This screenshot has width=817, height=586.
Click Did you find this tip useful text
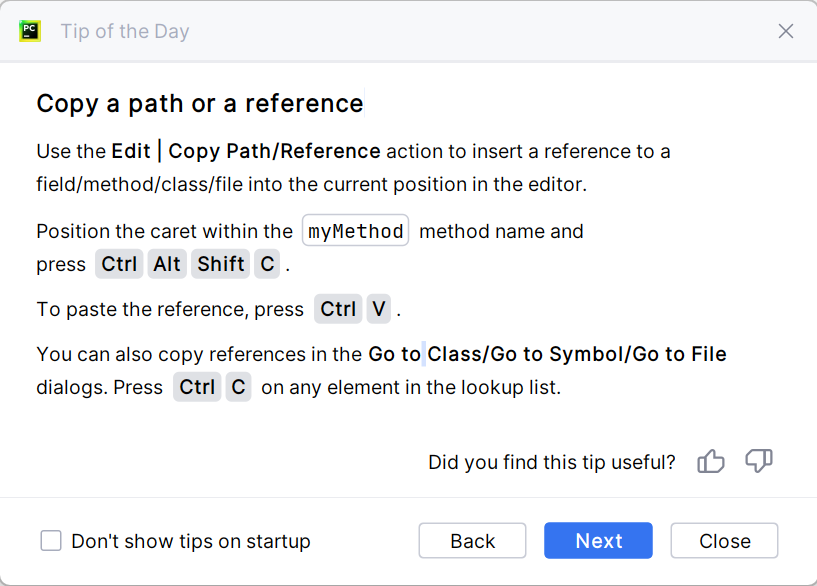tap(551, 462)
